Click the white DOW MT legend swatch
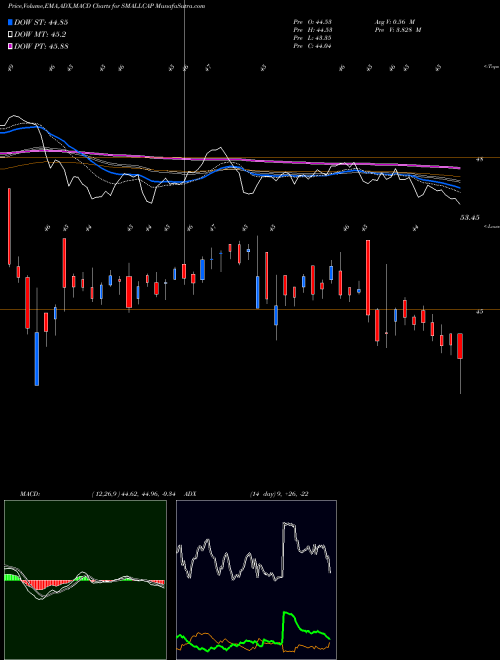500x660 pixels. (x=10, y=35)
